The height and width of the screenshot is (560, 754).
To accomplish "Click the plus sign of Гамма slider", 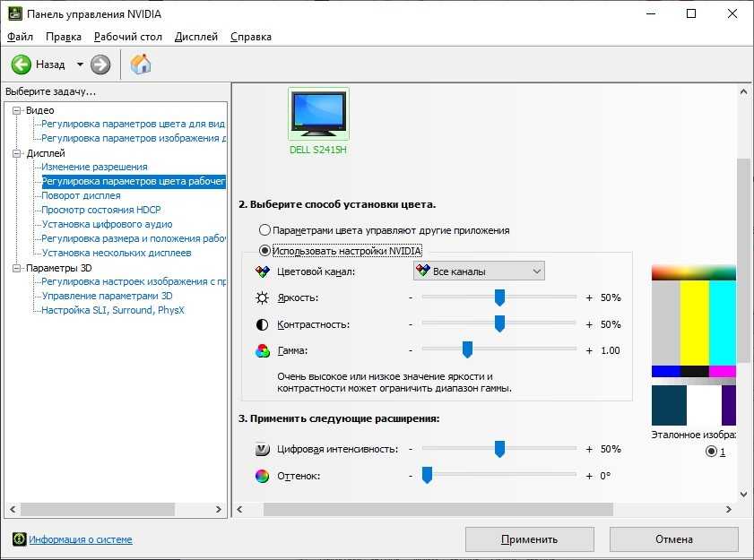I will (x=589, y=351).
